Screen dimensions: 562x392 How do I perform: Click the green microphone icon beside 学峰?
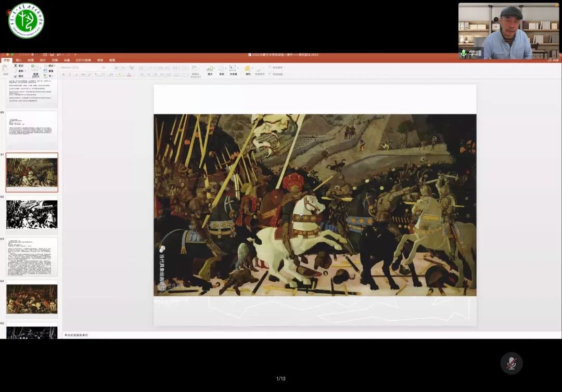click(x=464, y=54)
